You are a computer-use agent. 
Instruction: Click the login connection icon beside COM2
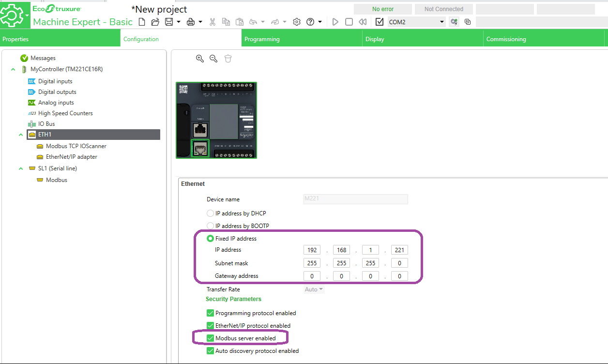pos(454,22)
